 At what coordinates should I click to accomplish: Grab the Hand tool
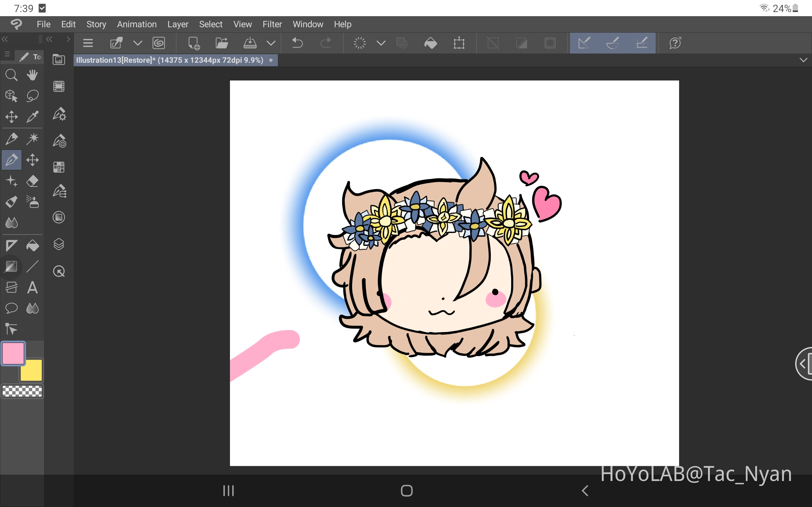[x=33, y=74]
